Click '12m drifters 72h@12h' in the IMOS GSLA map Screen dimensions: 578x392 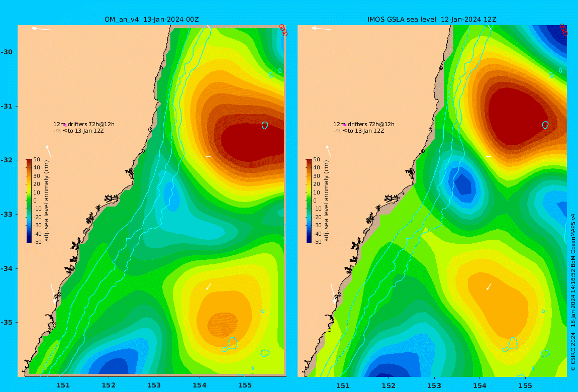pyautogui.click(x=364, y=125)
